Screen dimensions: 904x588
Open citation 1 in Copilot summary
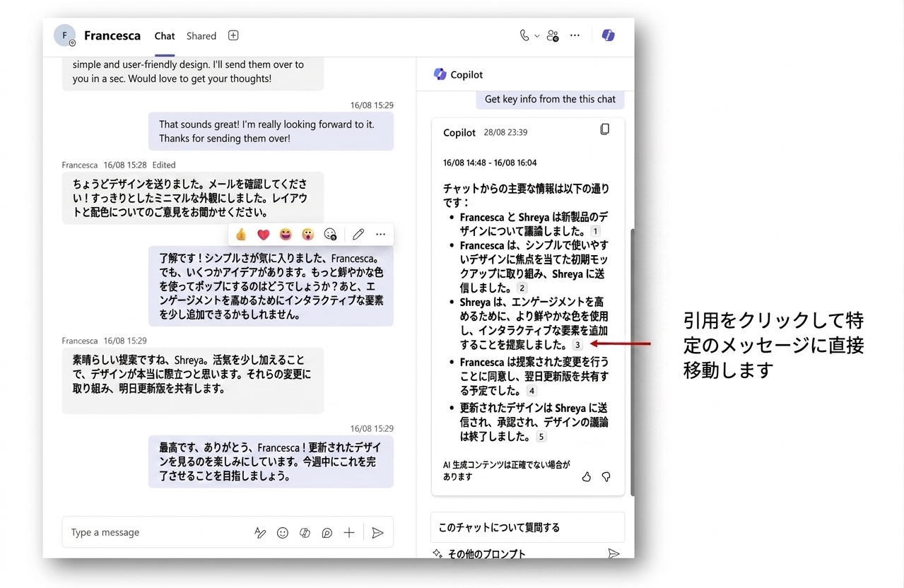pos(595,231)
